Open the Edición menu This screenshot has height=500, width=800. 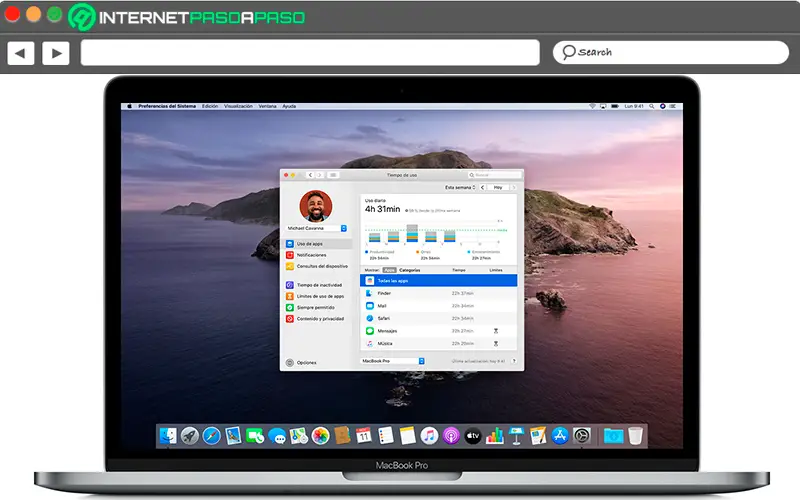tap(210, 106)
